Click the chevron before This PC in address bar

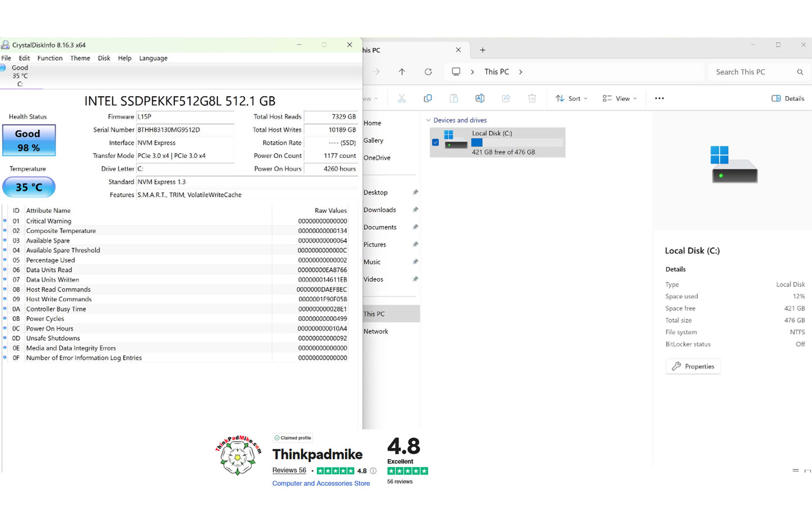pyautogui.click(x=472, y=72)
